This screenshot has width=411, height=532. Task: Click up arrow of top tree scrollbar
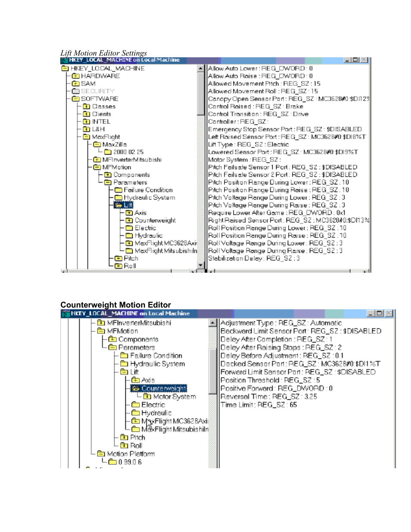[x=200, y=68]
